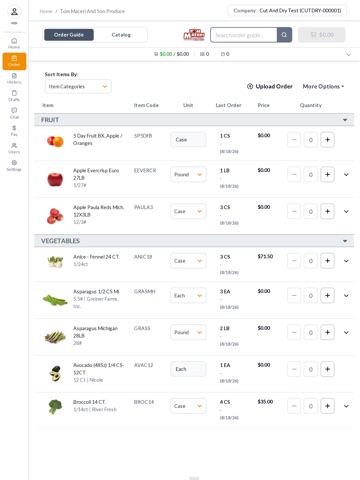Expand details for Asparagus Michigan row
The width and height of the screenshot is (360, 480).
[346, 332]
